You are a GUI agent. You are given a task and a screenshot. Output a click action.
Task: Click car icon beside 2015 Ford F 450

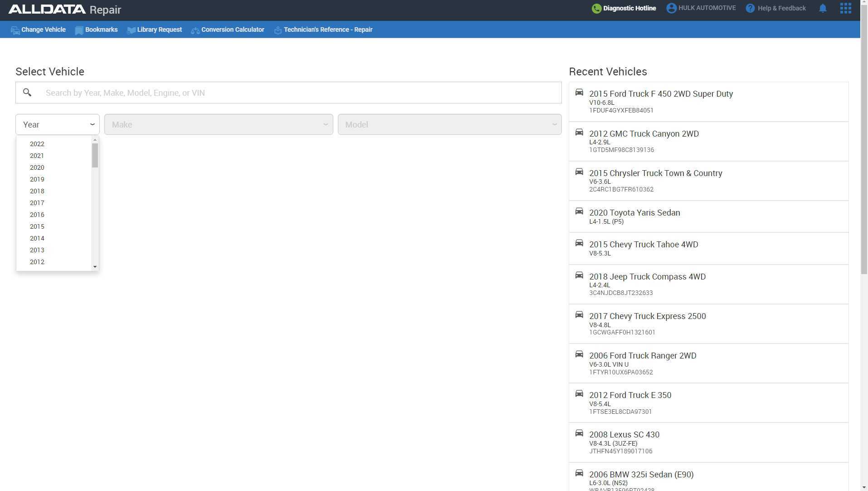[579, 93]
